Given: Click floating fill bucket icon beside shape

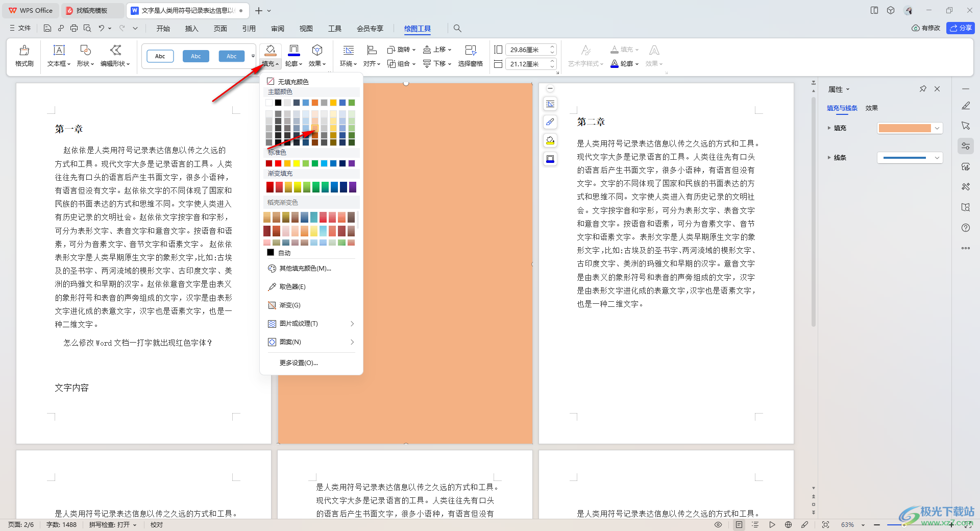Looking at the screenshot, I should pos(550,140).
